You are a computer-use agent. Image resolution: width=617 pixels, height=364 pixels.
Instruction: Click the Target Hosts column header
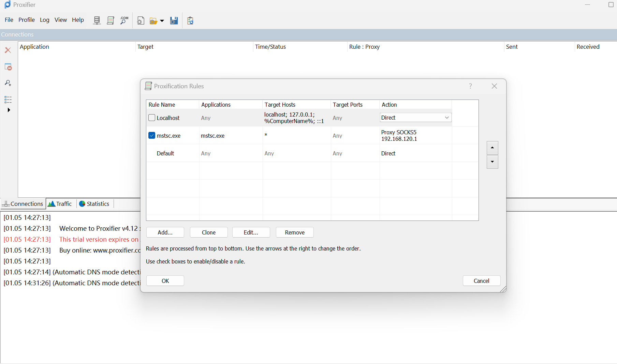point(297,105)
